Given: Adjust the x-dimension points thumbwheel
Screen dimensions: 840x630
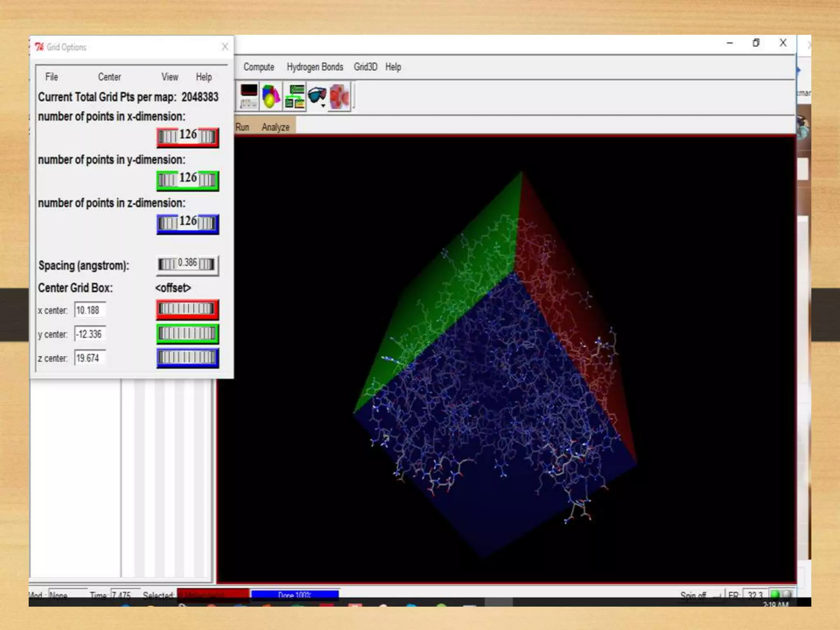Looking at the screenshot, I should [187, 137].
